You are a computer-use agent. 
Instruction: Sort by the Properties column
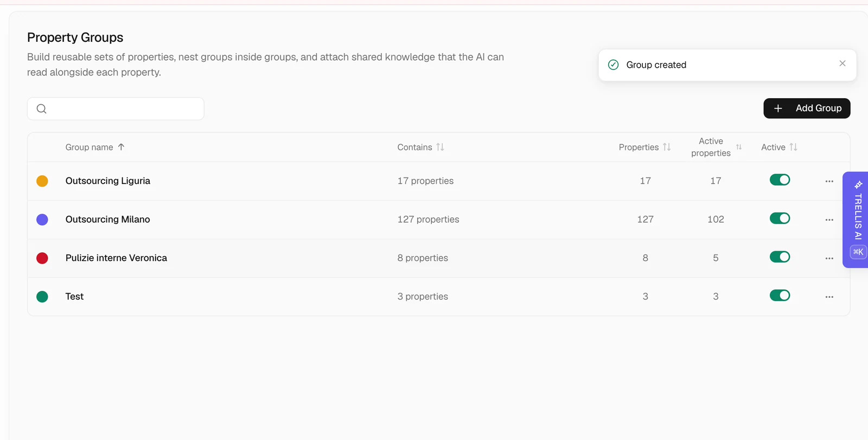coord(667,147)
